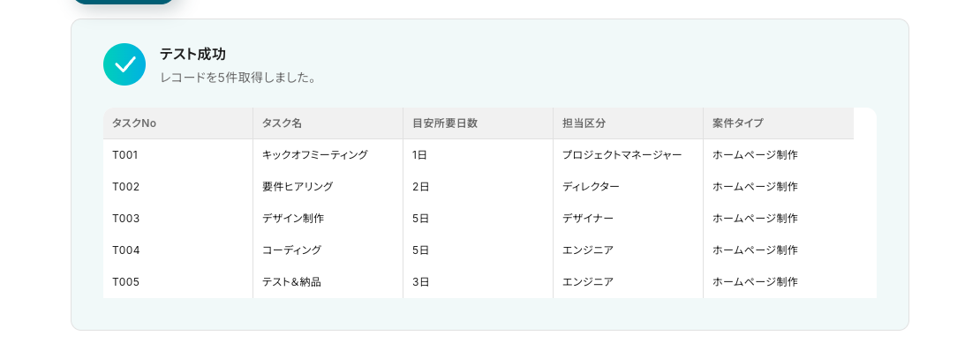The width and height of the screenshot is (980, 358).
Task: Click the teal success checkmark icon
Action: pos(124,64)
